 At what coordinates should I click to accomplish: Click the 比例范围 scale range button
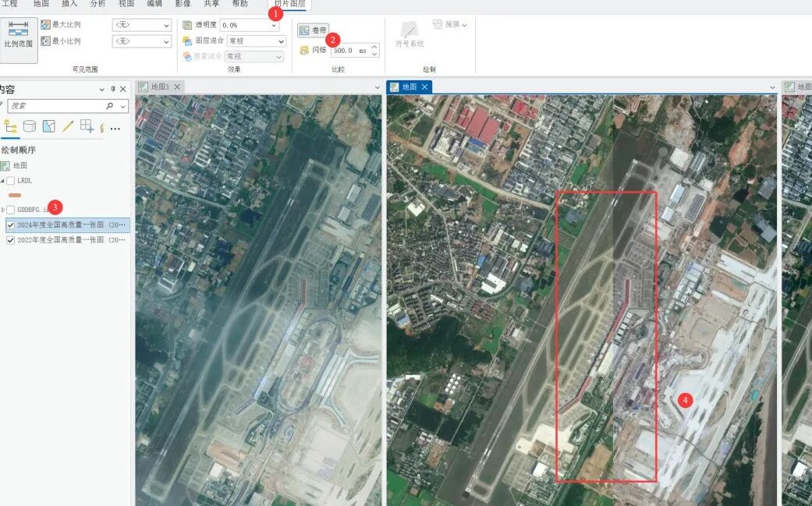point(19,41)
